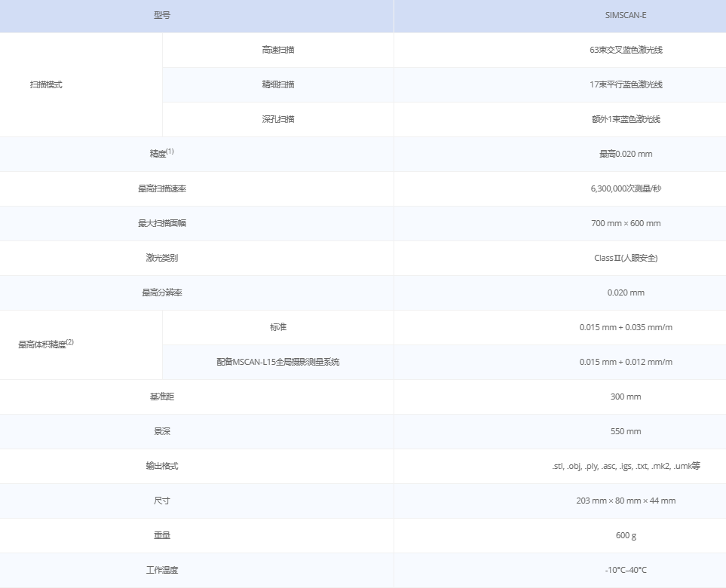Click the 型号 header cell
726x588 pixels.
point(162,15)
